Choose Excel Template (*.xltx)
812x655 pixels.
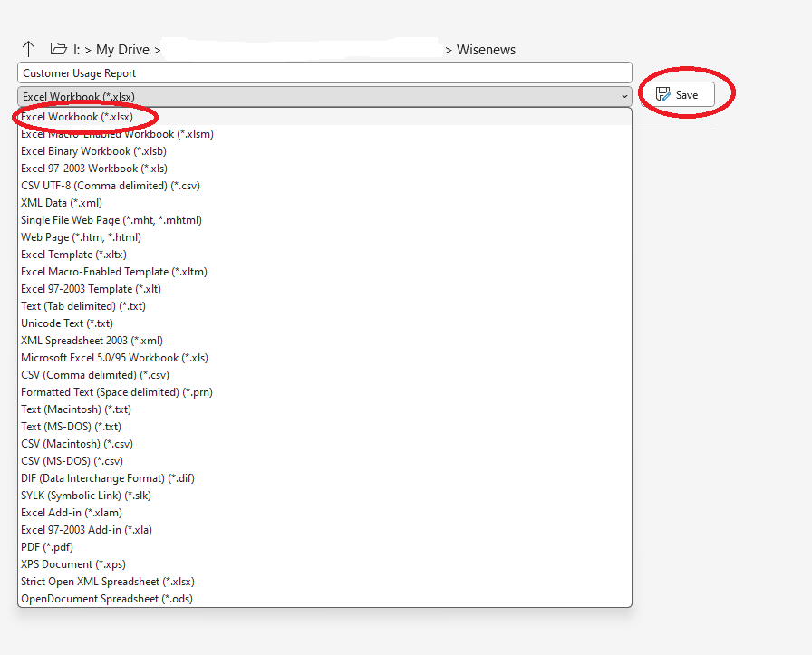coord(324,255)
